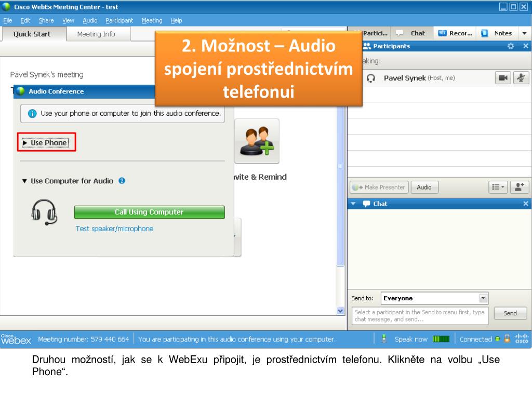Click the scroll down arrow of main pane

tap(340, 311)
